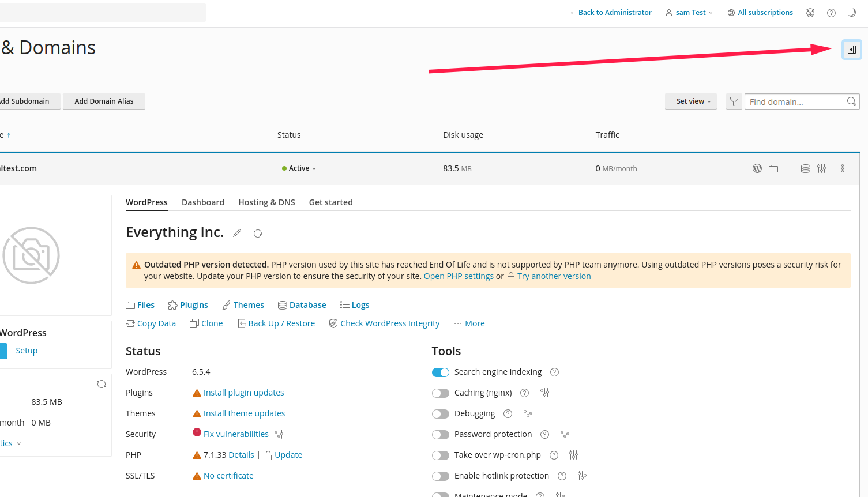Viewport: 868px width, 497px height.
Task: Open the Themes link
Action: [x=243, y=305]
